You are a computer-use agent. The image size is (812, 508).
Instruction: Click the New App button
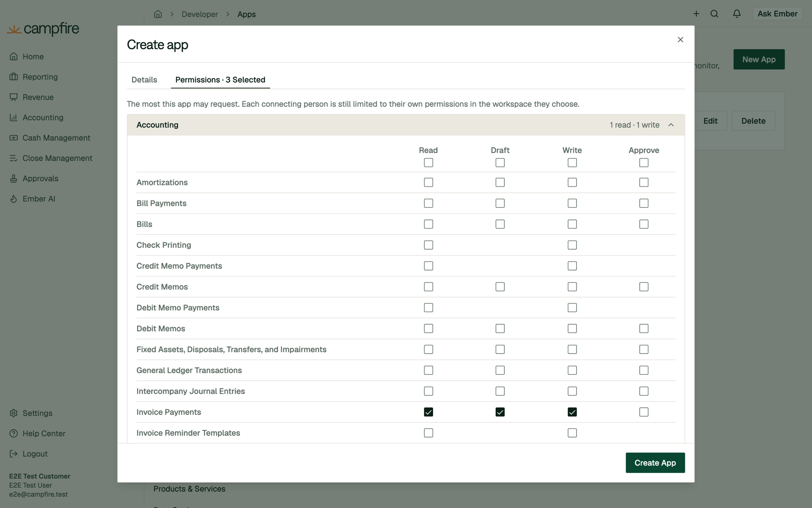[x=759, y=59]
